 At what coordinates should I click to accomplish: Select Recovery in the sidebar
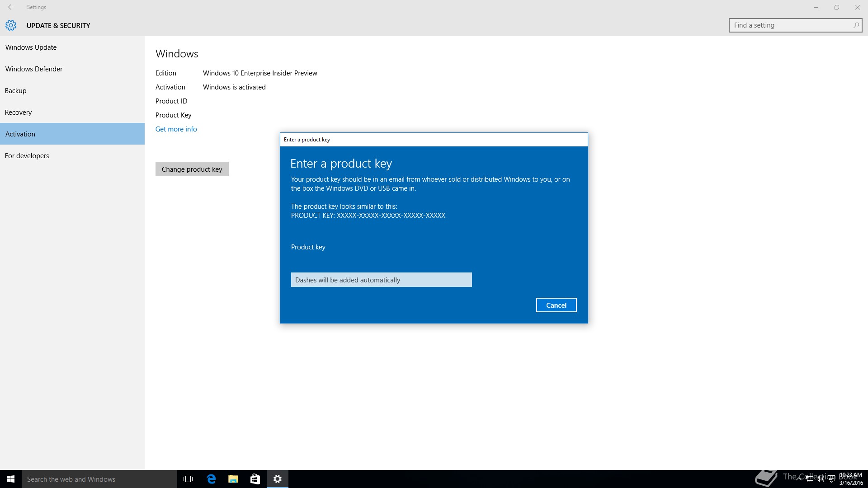72,113
